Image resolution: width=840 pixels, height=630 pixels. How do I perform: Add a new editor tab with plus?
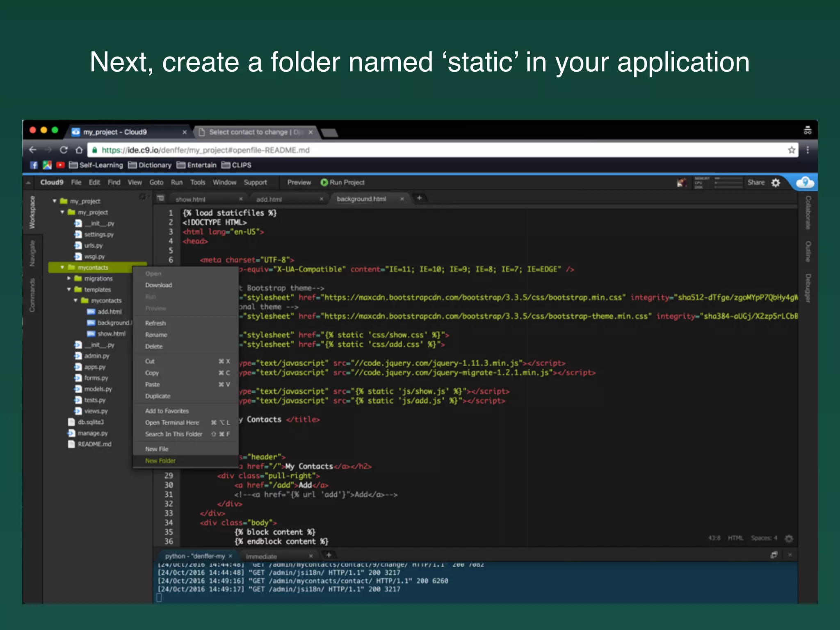pyautogui.click(x=419, y=199)
